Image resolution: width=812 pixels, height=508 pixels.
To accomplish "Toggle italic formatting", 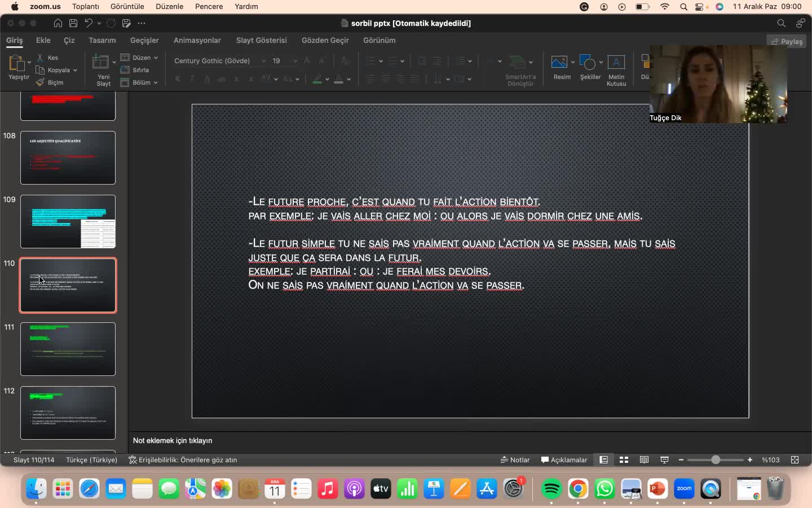I will pos(192,79).
